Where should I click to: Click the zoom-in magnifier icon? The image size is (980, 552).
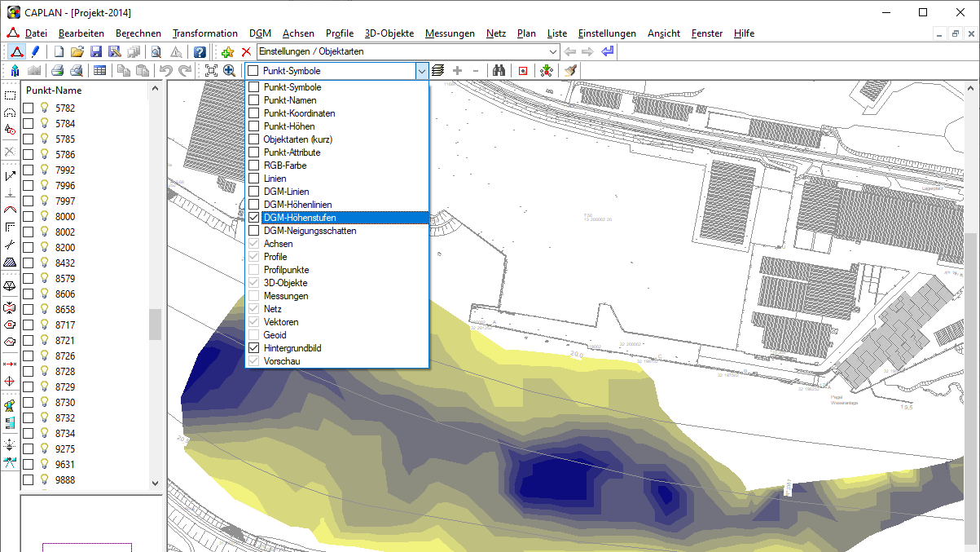pyautogui.click(x=230, y=71)
